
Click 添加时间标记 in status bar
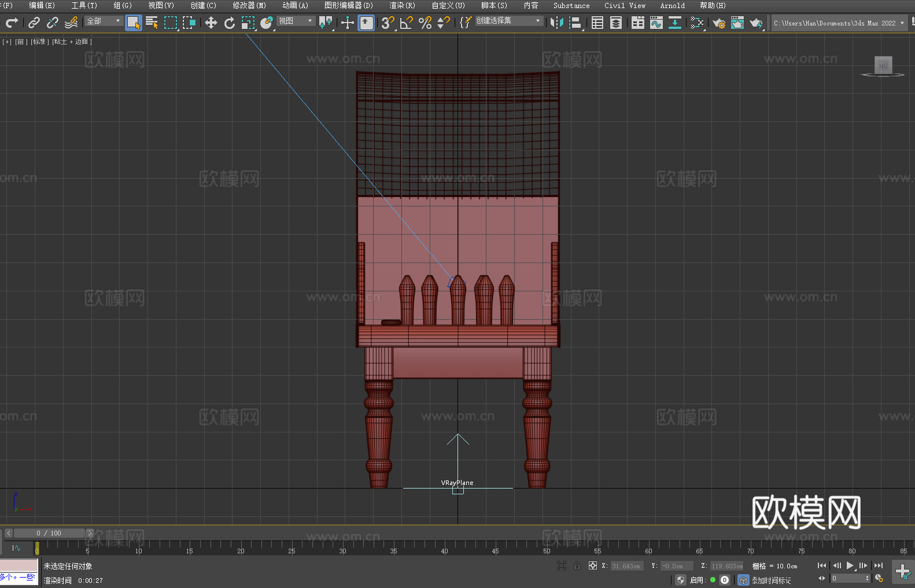(x=771, y=580)
